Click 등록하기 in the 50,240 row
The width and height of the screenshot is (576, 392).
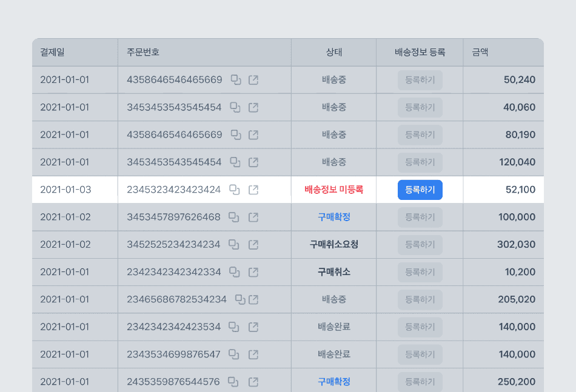(420, 80)
